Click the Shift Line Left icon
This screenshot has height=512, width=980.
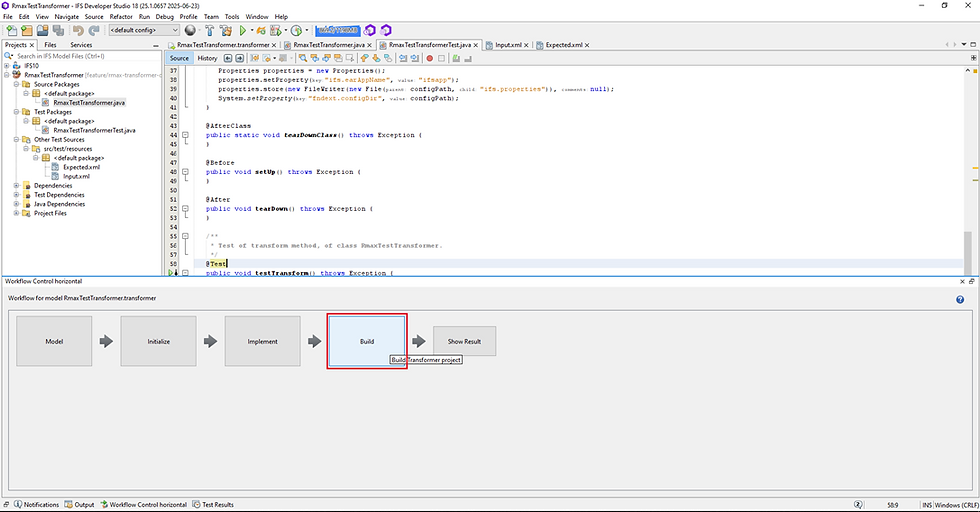pyautogui.click(x=403, y=58)
